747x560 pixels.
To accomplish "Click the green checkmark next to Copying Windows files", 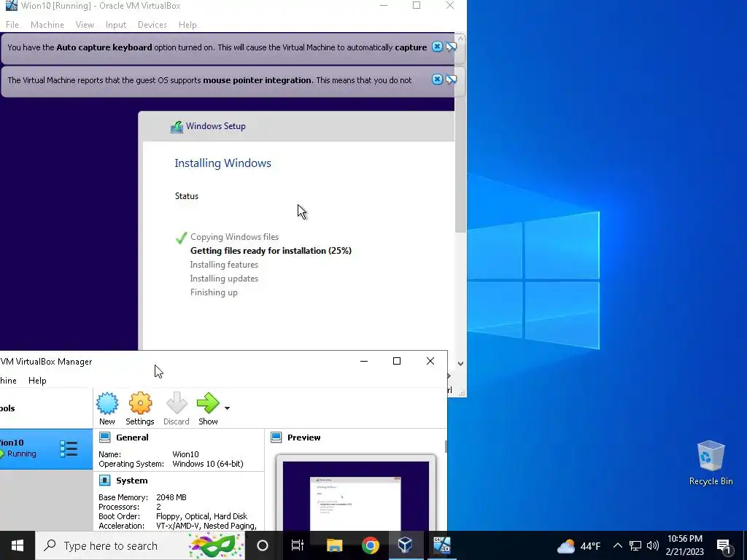I will click(x=181, y=238).
